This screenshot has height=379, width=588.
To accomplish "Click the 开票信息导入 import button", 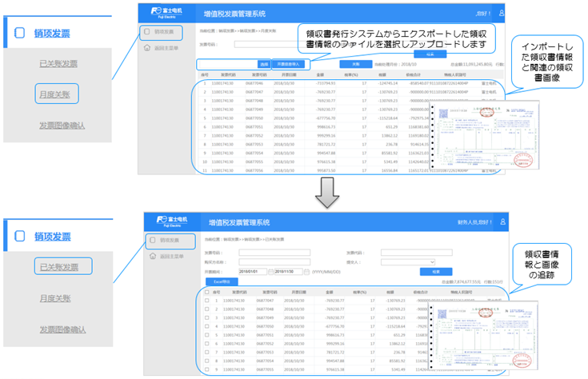I will [x=290, y=63].
